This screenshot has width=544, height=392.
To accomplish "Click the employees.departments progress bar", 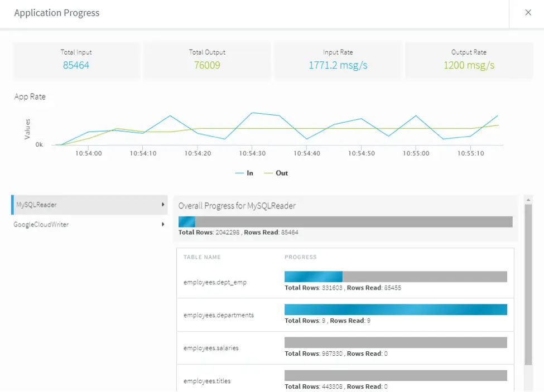I will (396, 309).
